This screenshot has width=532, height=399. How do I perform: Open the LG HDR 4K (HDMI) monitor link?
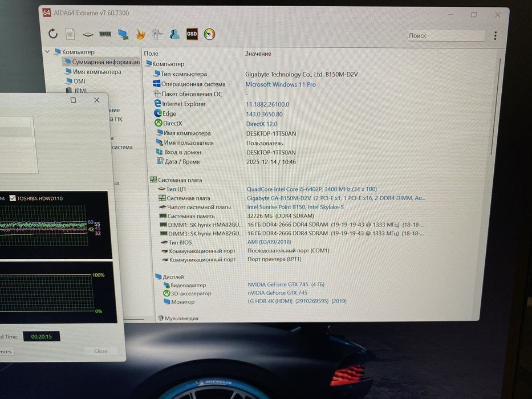coord(297,301)
